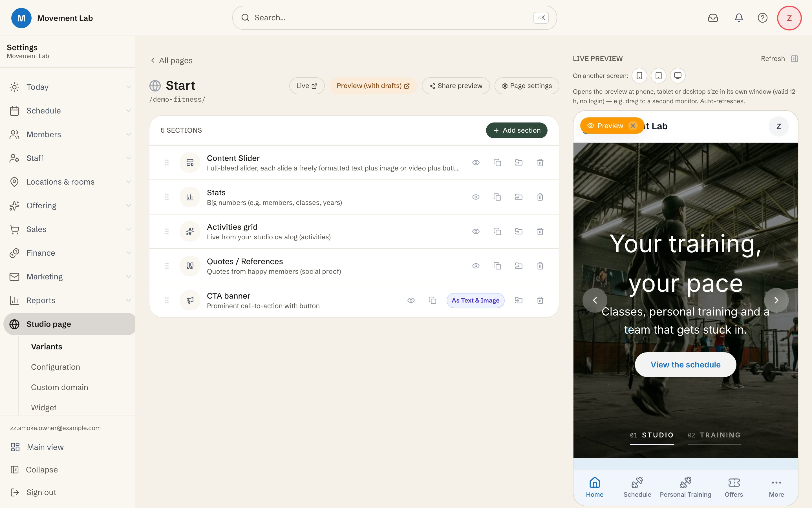Delete the CTA banner section
This screenshot has width=812, height=508.
tap(540, 300)
